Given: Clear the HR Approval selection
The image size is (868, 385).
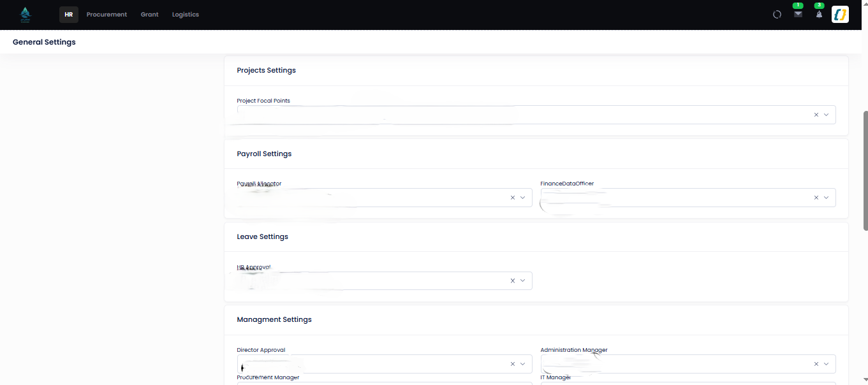Looking at the screenshot, I should click(512, 280).
